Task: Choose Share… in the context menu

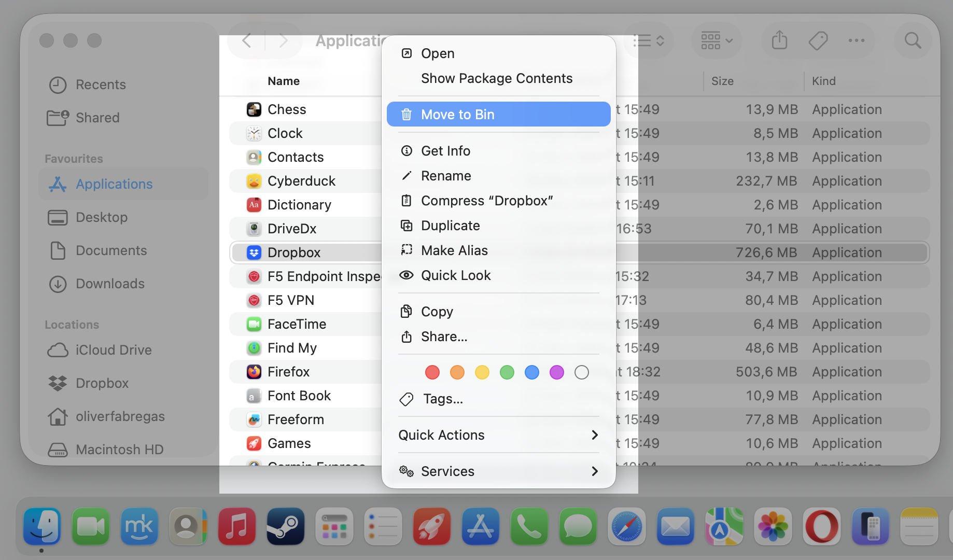Action: [499, 337]
